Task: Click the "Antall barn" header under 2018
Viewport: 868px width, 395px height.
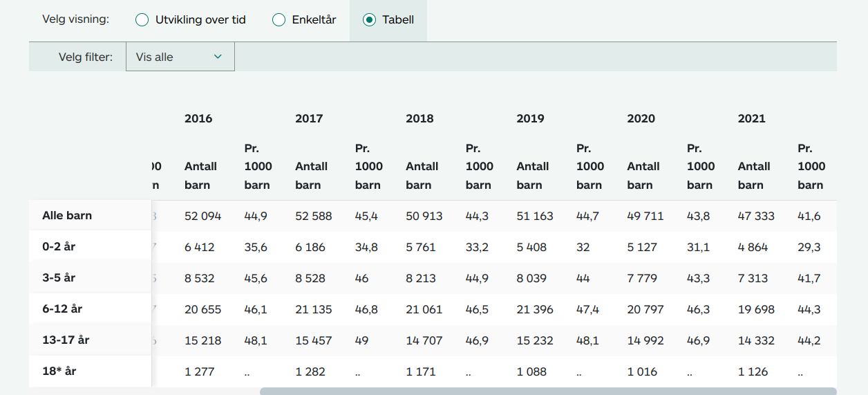Action: coord(422,176)
